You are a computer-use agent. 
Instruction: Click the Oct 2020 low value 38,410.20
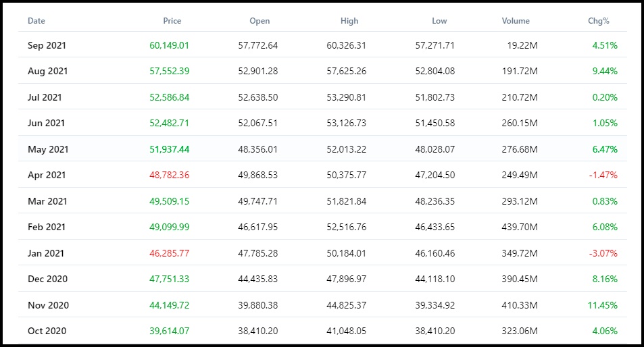point(435,331)
